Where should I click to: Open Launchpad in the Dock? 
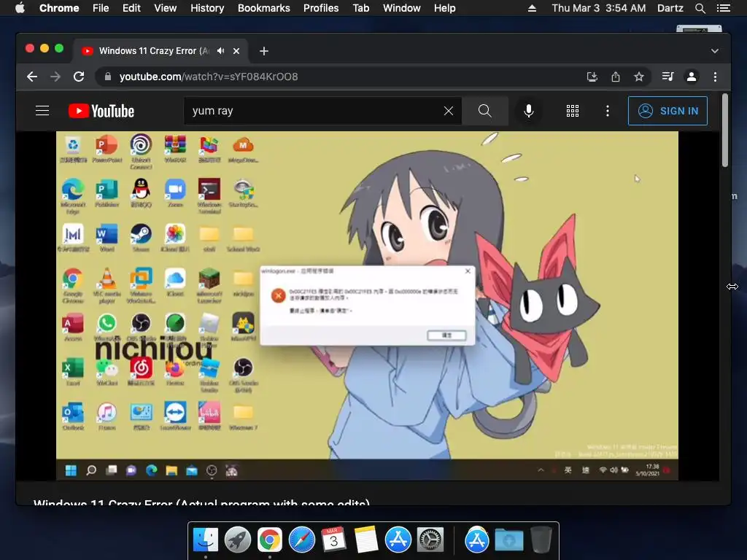[x=237, y=540]
